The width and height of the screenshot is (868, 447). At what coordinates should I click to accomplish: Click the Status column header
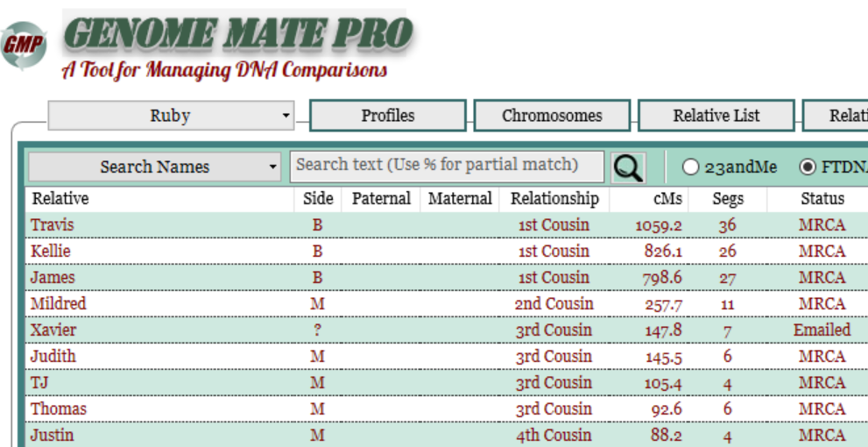pos(822,199)
